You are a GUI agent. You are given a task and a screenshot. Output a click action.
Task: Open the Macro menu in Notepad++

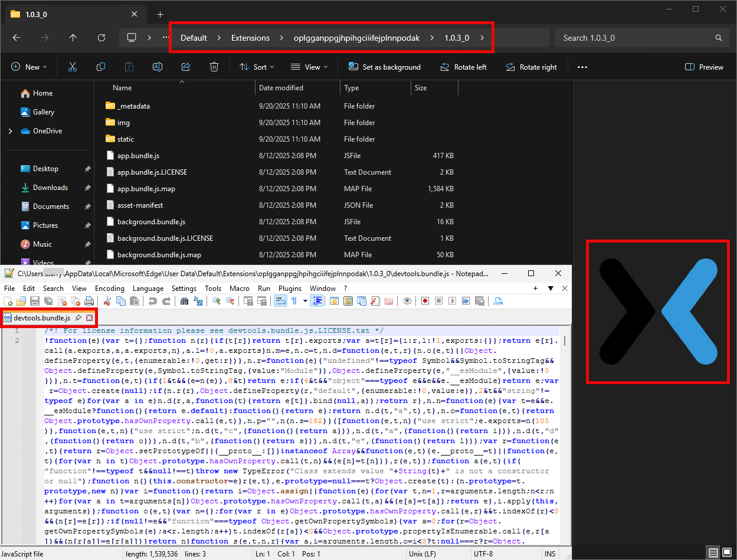click(240, 289)
